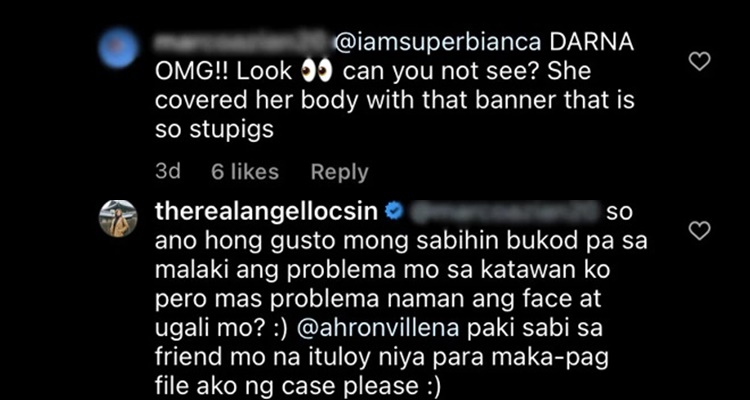Click the eyes emoji after the word Look
Viewport: 750px width, 400px height.
coord(316,72)
